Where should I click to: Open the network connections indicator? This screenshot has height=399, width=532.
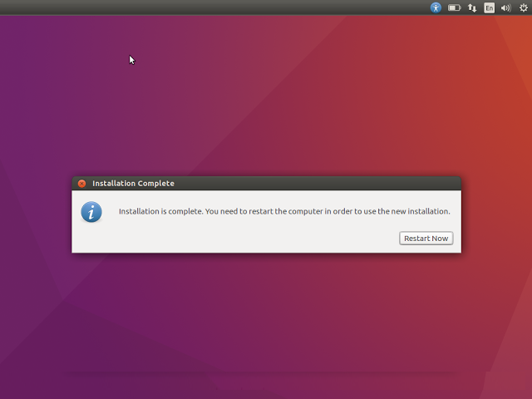click(472, 7)
